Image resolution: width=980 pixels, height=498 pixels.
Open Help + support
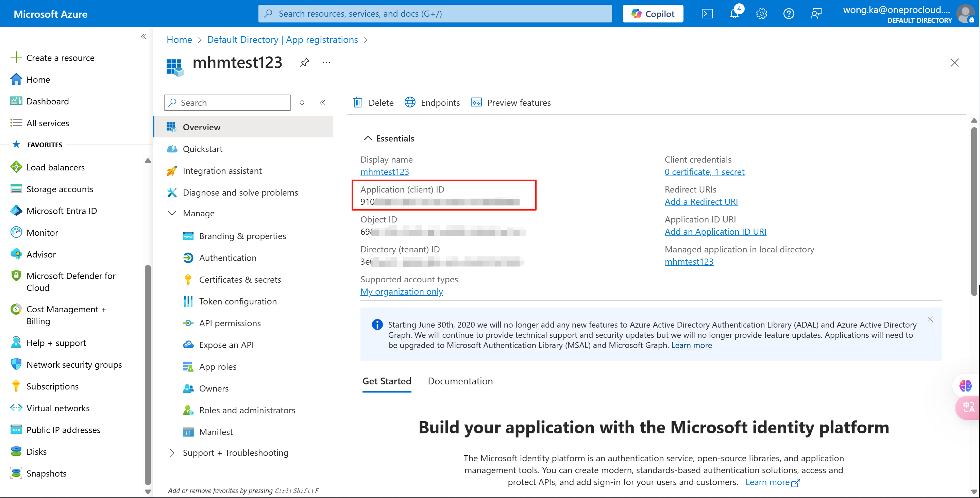coord(48,343)
